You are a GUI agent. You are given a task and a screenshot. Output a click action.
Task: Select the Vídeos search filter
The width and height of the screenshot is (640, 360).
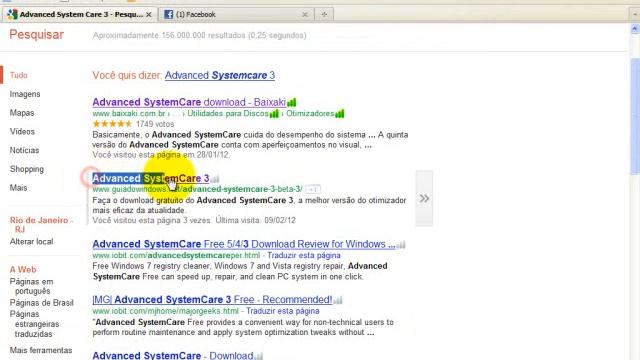[x=22, y=132]
